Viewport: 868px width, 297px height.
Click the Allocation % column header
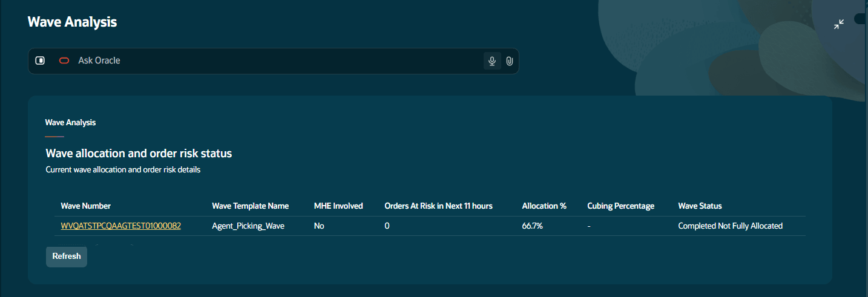click(544, 206)
